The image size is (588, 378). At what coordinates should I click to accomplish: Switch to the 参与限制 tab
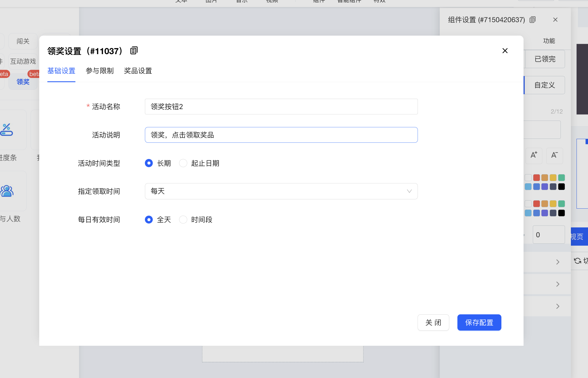point(99,71)
